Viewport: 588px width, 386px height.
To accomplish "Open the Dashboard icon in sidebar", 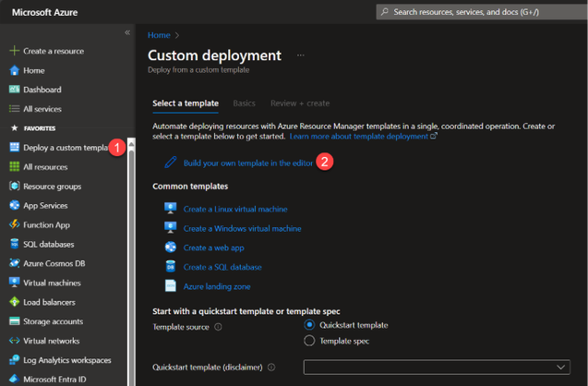I will coord(14,90).
